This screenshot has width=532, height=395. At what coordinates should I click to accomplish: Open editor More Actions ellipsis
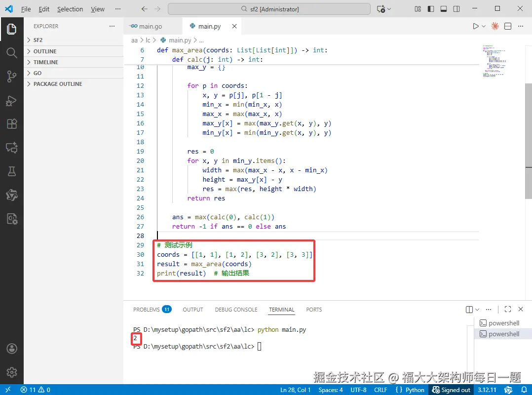[521, 26]
